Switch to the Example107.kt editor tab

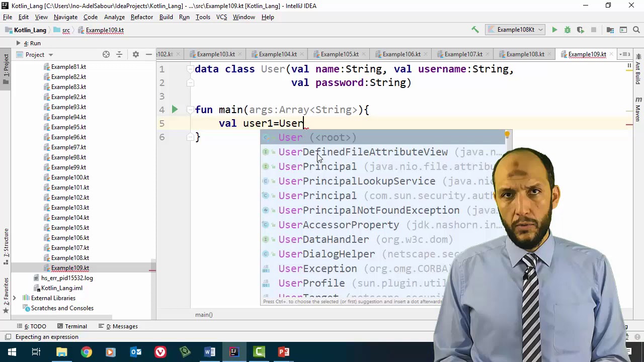463,54
